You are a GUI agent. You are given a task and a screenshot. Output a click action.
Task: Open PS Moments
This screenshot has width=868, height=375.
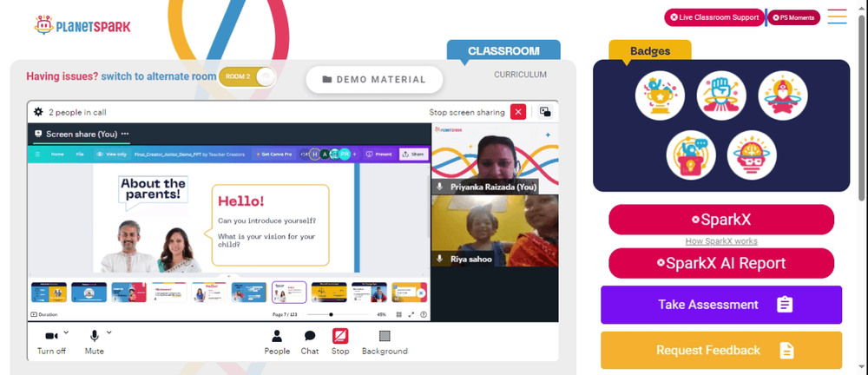click(x=793, y=17)
